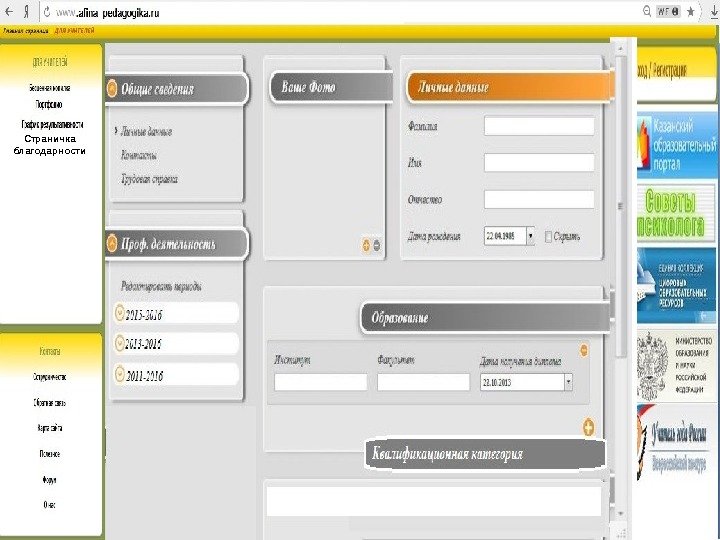The width and height of the screenshot is (720, 540).
Task: Add an education entry with orange plus icon
Action: [x=589, y=427]
